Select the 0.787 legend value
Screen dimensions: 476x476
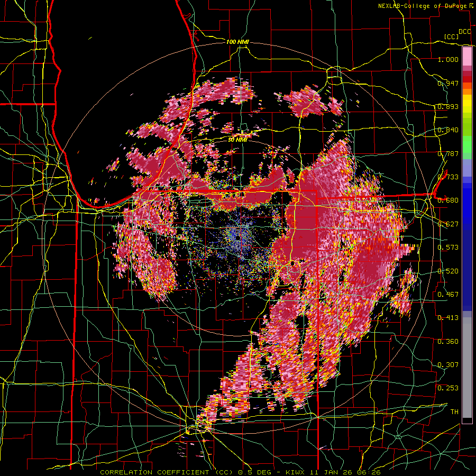coord(448,153)
